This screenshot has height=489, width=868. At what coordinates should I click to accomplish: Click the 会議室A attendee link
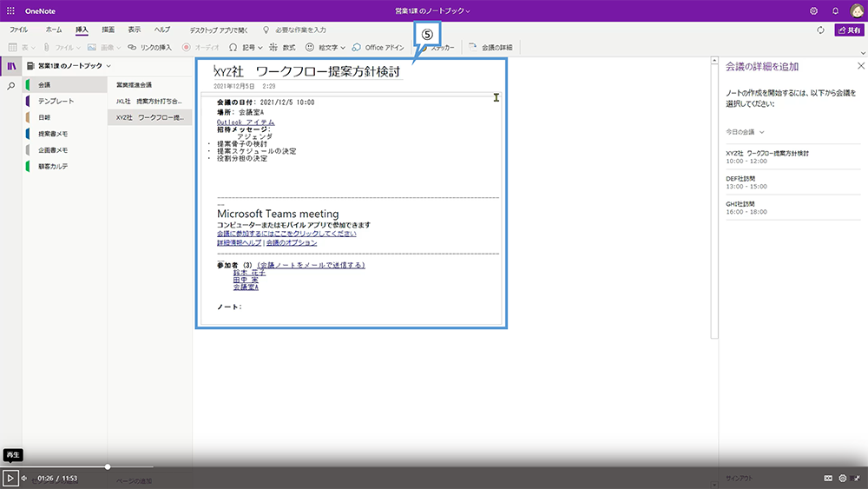(x=246, y=287)
